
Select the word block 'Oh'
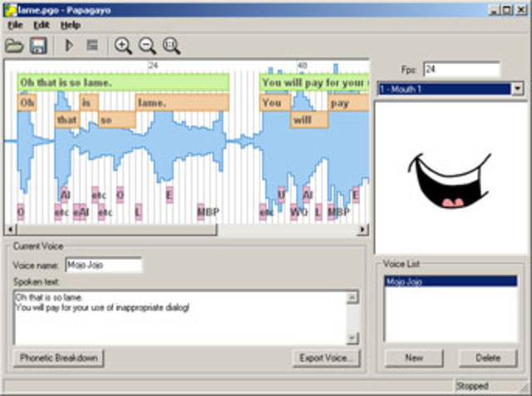(27, 102)
